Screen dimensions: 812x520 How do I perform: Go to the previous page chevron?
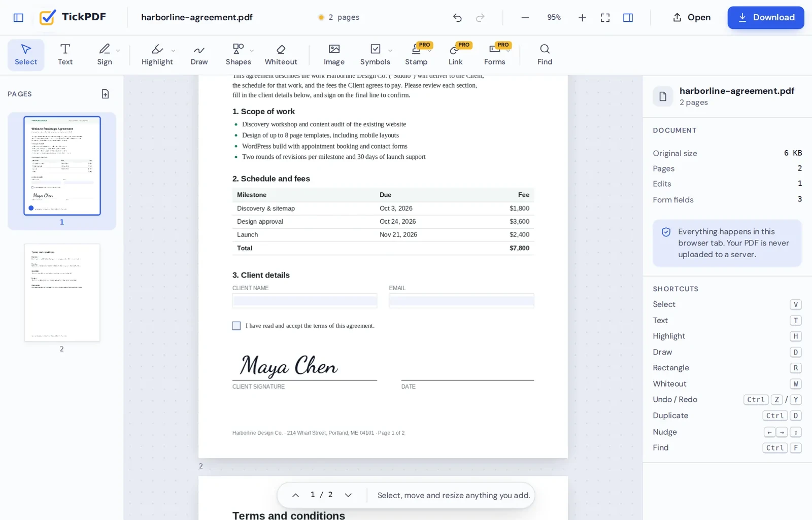pyautogui.click(x=295, y=495)
